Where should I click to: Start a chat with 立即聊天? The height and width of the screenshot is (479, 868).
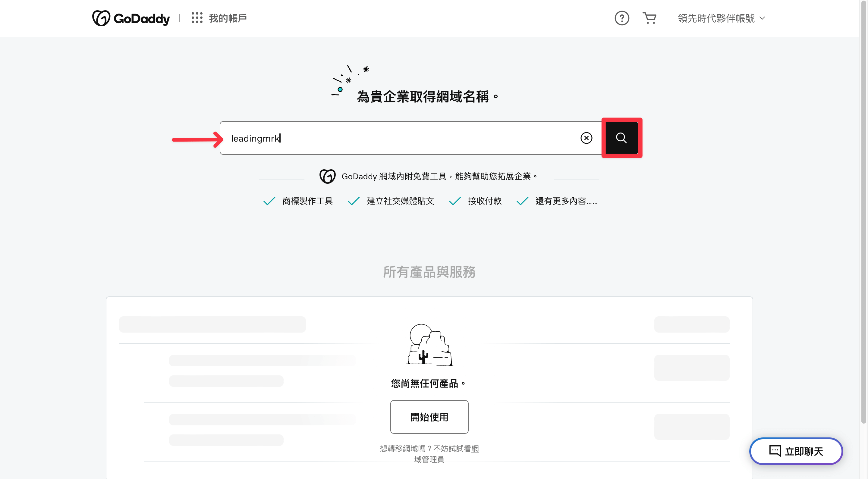click(796, 451)
